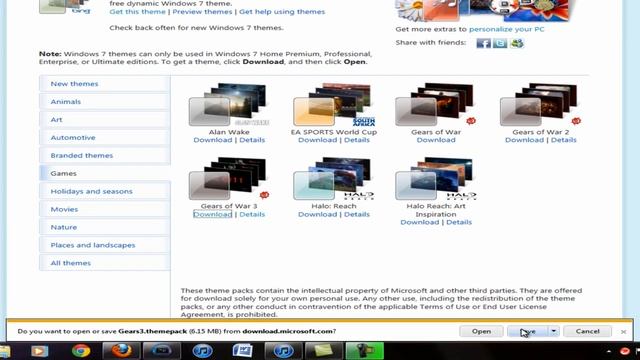
Task: Show hidden system tray icons
Action: [x=609, y=351]
